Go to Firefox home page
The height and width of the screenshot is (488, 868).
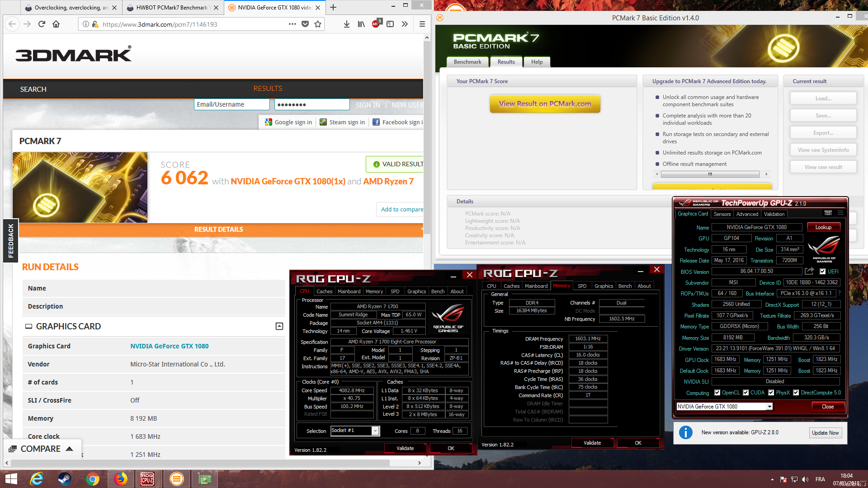pos(56,24)
